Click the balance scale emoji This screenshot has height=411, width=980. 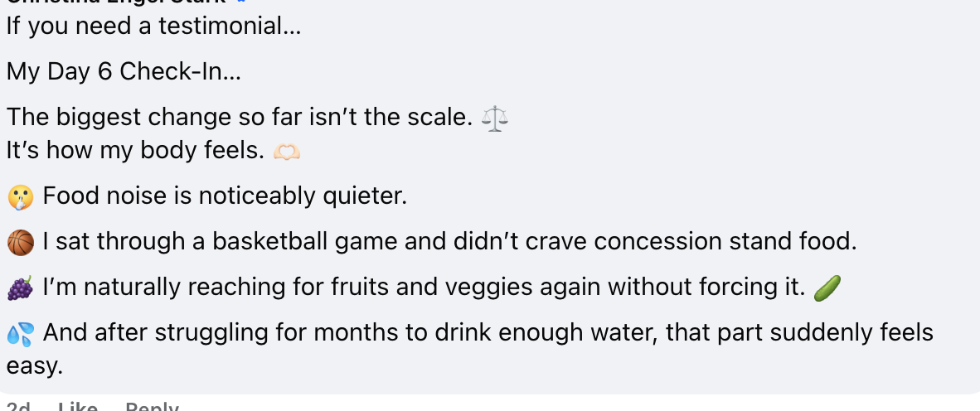pyautogui.click(x=494, y=118)
